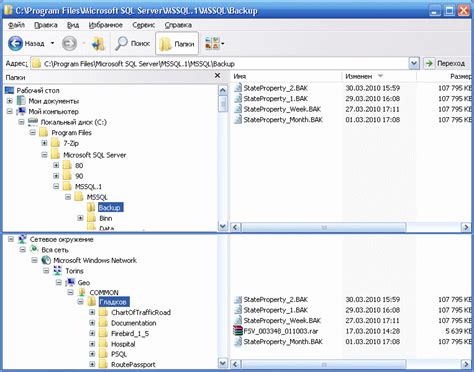Viewport: 474px width, 372px height.
Task: Select Documentation folder icon
Action: point(103,323)
